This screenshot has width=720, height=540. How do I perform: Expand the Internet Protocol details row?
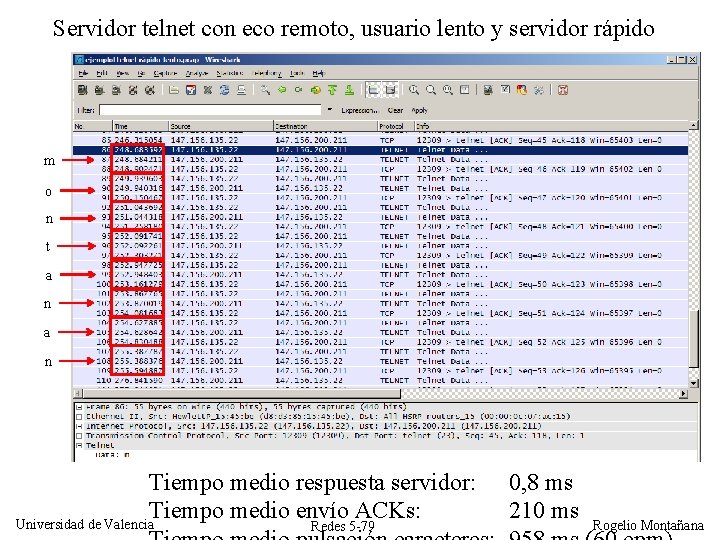[x=79, y=426]
